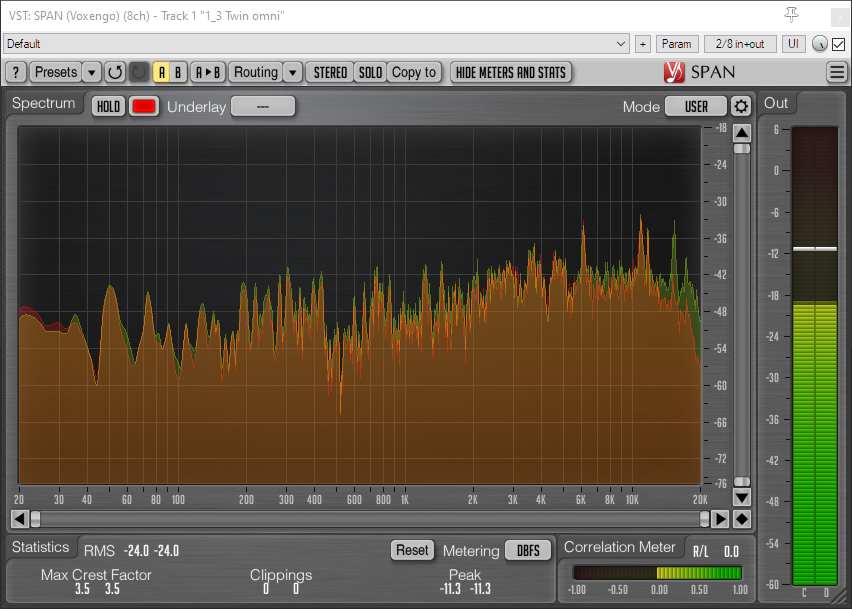This screenshot has height=609, width=852.
Task: Click the red spectrum color swatch
Action: click(144, 107)
